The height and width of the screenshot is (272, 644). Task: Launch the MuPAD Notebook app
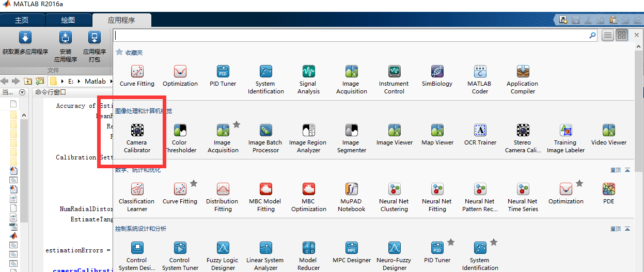click(351, 197)
